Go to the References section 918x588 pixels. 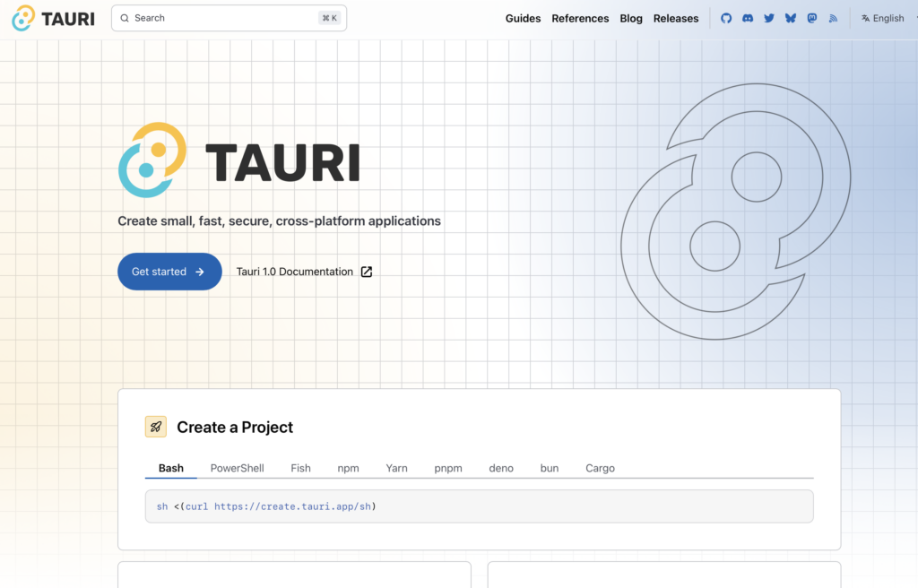click(x=580, y=18)
